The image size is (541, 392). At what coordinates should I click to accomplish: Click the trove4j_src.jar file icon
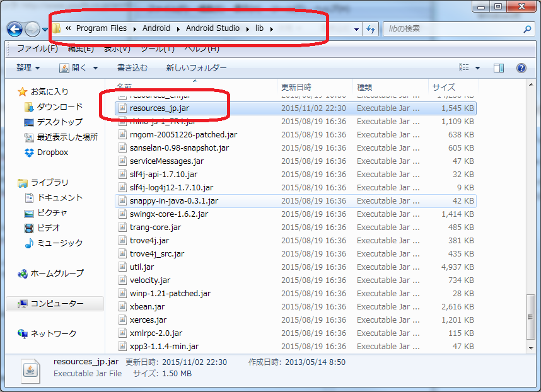pyautogui.click(x=122, y=254)
